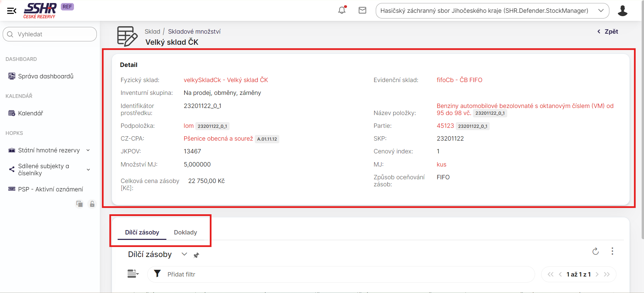Open the messages envelope icon
Screen dimensions: 644x293
coord(362,10)
